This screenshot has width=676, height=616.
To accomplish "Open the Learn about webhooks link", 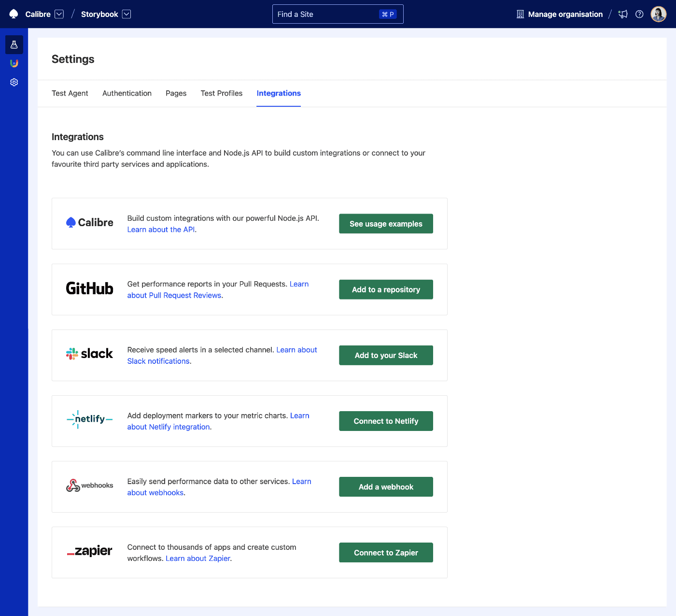I will [219, 487].
